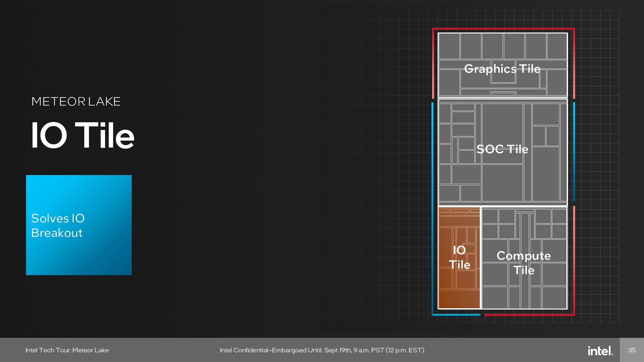This screenshot has width=644, height=362.
Task: Click the Intel logo in the footer
Action: (600, 350)
